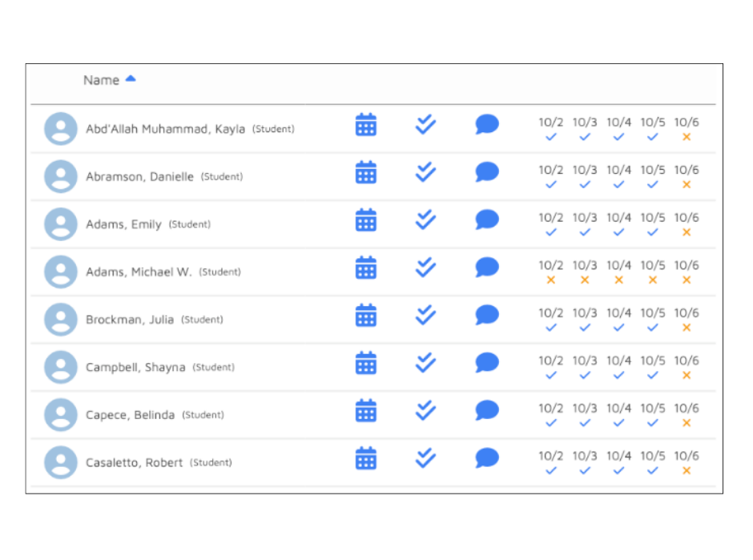Open calendar icon for Belinda Capece
The image size is (753, 560).
(x=365, y=410)
